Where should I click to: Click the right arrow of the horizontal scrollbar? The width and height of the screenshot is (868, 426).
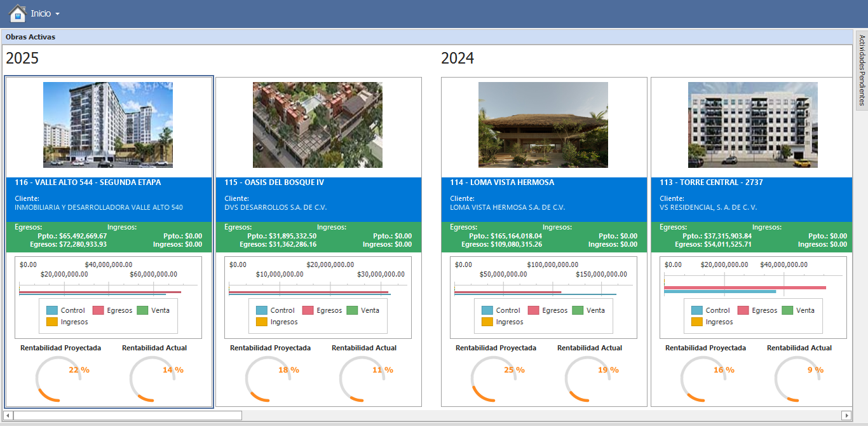pos(846,415)
